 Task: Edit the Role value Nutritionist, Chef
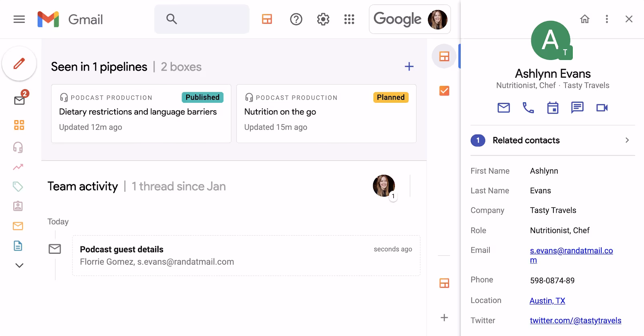tap(559, 230)
